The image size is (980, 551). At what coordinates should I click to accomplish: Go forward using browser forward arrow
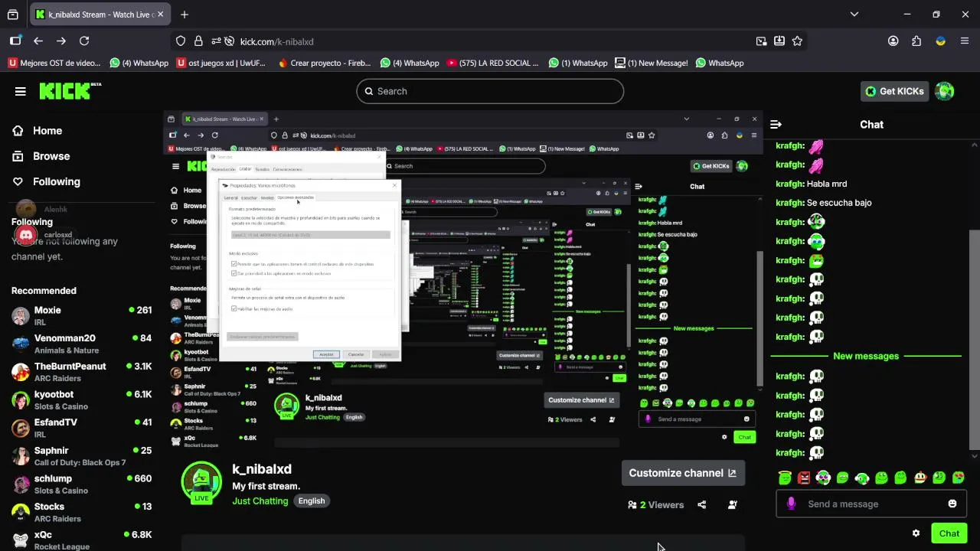coord(61,41)
